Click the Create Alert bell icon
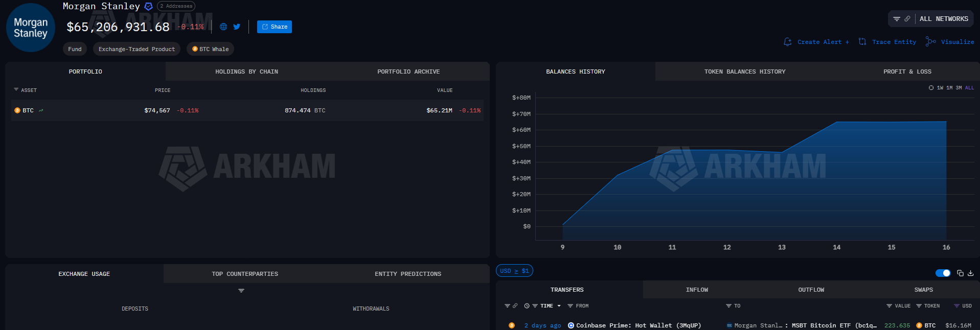Viewport: 980px width, 330px height. click(x=788, y=42)
